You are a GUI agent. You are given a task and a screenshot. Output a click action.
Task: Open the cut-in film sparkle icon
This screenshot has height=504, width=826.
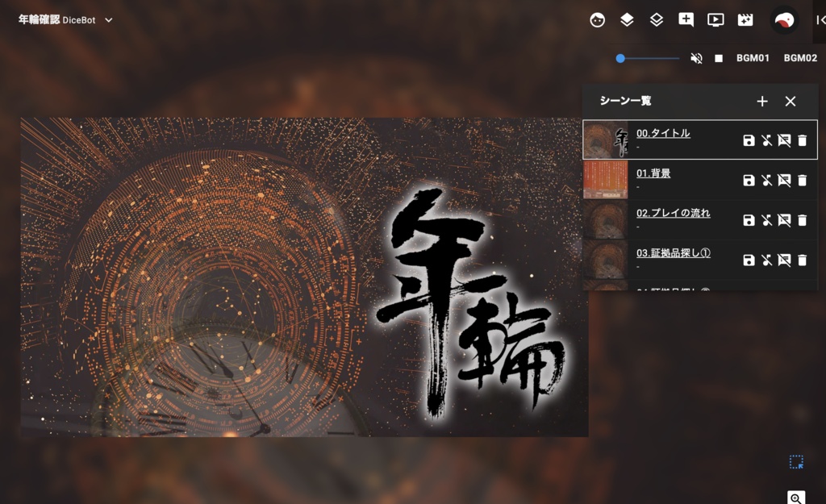(745, 20)
